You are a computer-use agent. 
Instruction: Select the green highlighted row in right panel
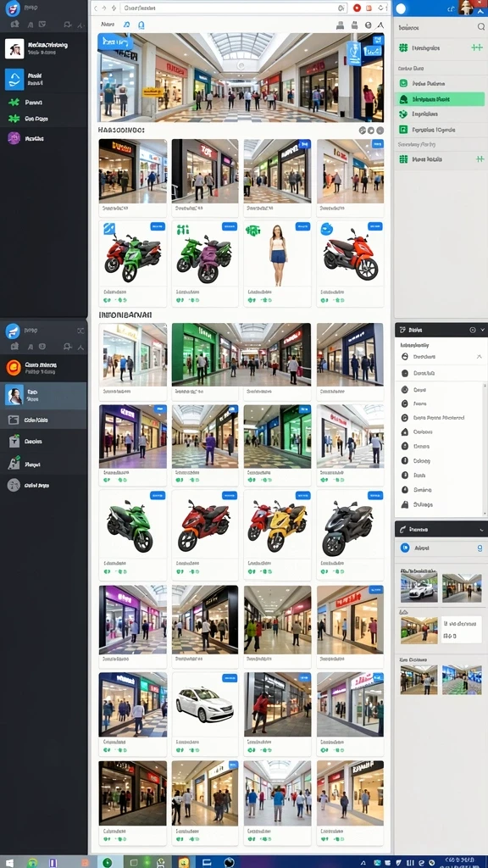point(440,99)
